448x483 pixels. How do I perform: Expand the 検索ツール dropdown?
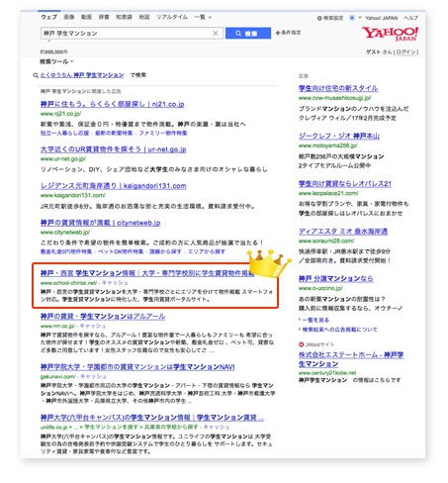[56, 61]
